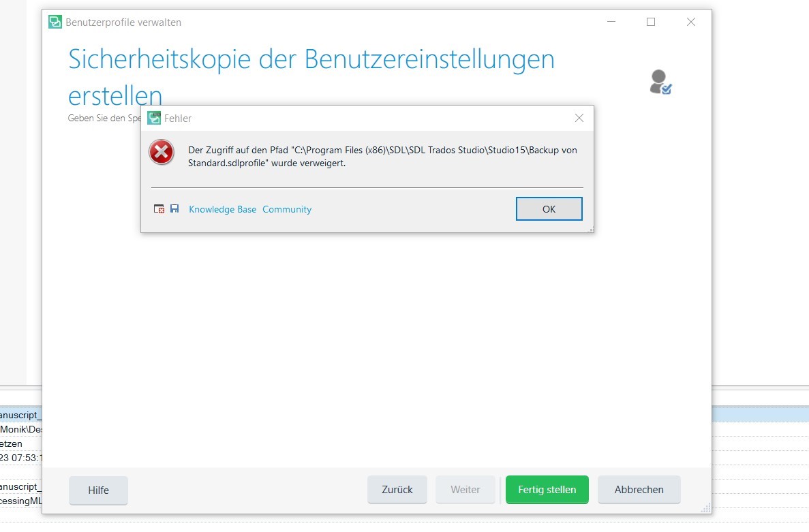This screenshot has height=532, width=809.
Task: Maximize the Benutzerprofile verwalten window
Action: click(x=651, y=22)
